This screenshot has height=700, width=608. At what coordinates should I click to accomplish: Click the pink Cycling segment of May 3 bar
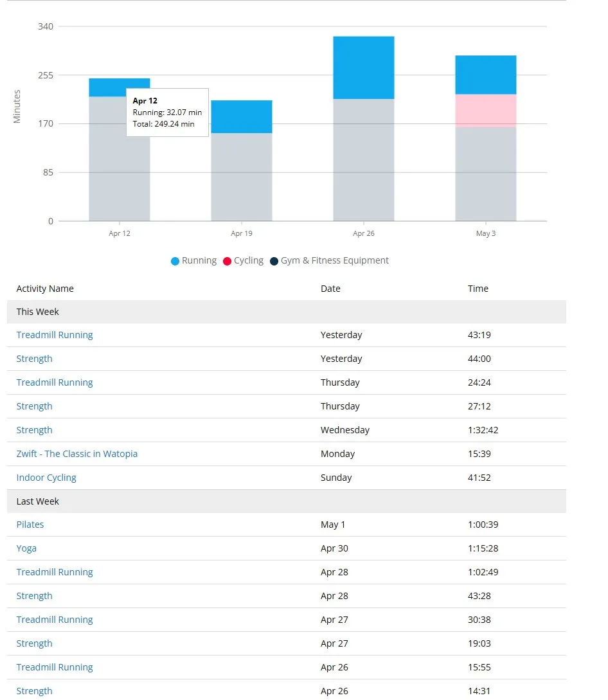pyautogui.click(x=486, y=111)
